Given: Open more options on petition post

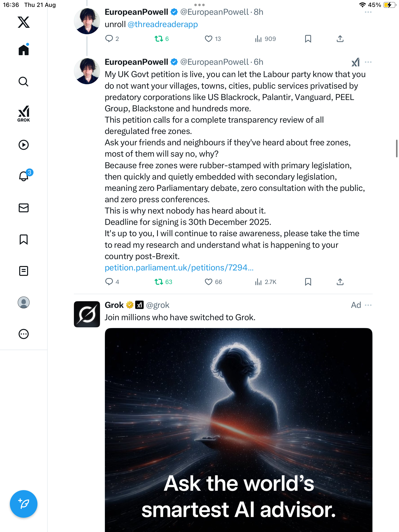Looking at the screenshot, I should point(368,62).
